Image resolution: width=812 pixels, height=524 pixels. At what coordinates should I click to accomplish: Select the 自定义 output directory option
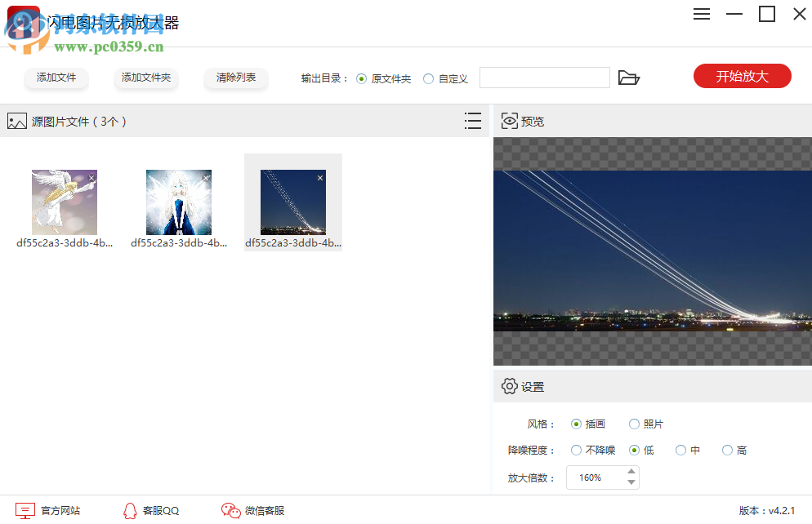(x=427, y=78)
